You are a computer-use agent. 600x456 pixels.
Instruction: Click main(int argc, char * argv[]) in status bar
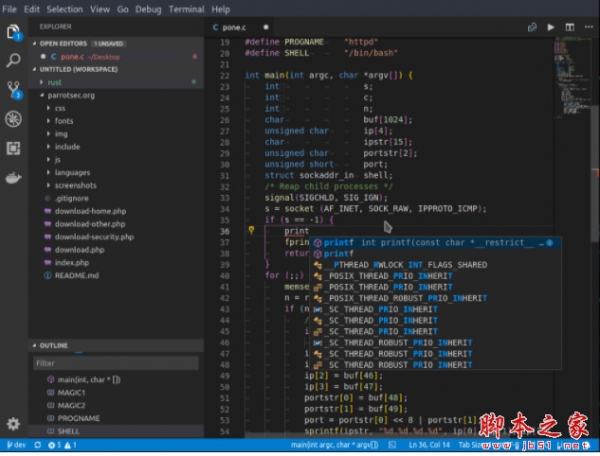click(334, 445)
